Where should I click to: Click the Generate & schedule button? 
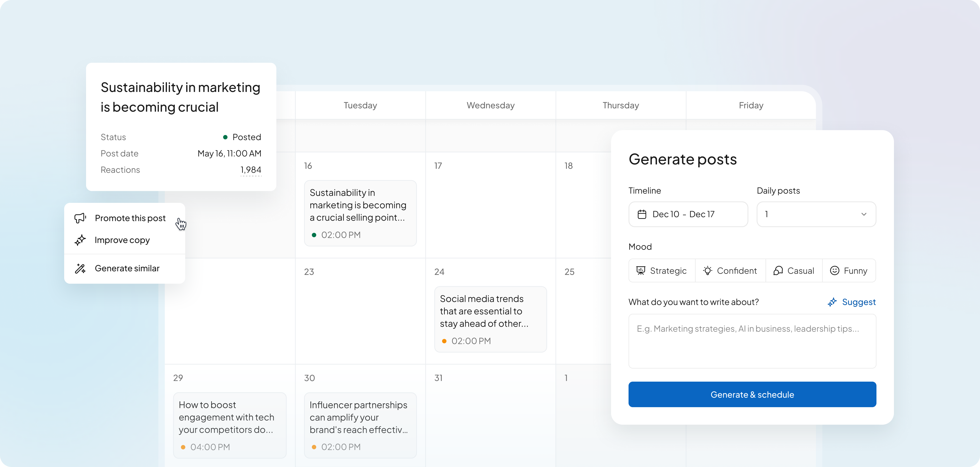click(x=752, y=394)
